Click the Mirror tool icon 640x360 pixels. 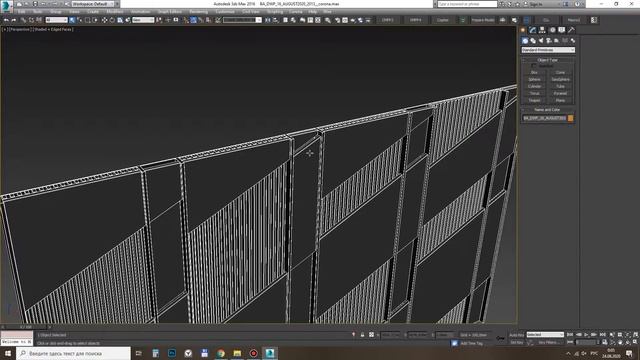[x=268, y=20]
